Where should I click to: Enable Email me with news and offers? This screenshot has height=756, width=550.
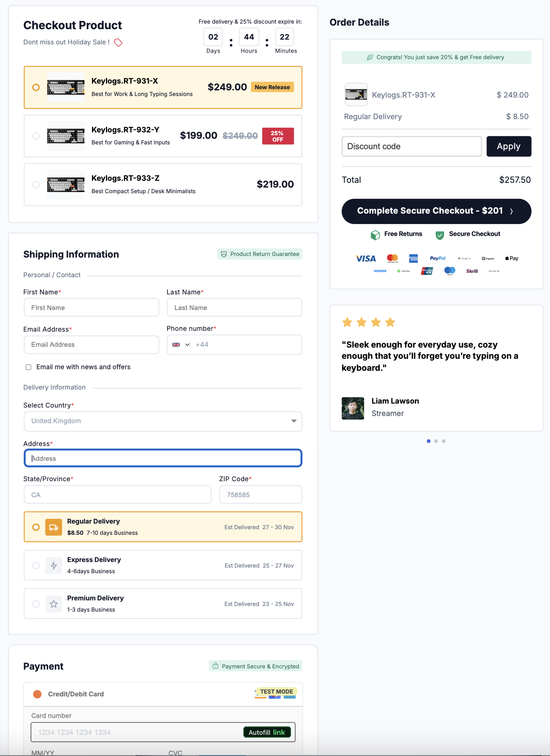click(28, 367)
